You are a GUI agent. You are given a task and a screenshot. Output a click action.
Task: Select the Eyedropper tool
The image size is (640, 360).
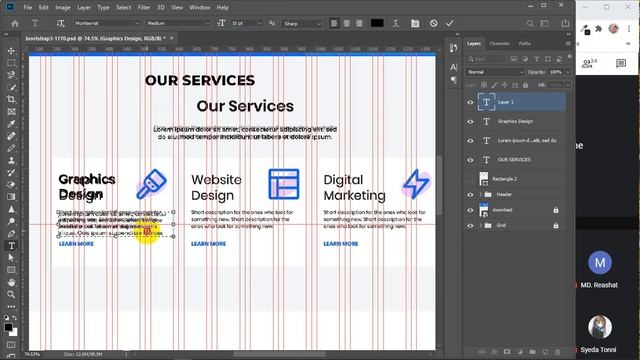point(11,124)
